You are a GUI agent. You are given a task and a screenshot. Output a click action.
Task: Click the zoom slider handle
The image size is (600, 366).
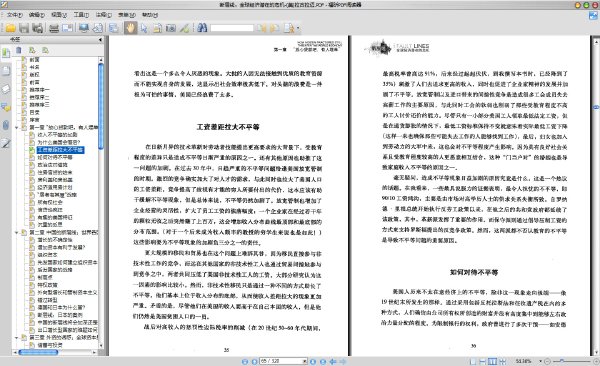pos(562,361)
